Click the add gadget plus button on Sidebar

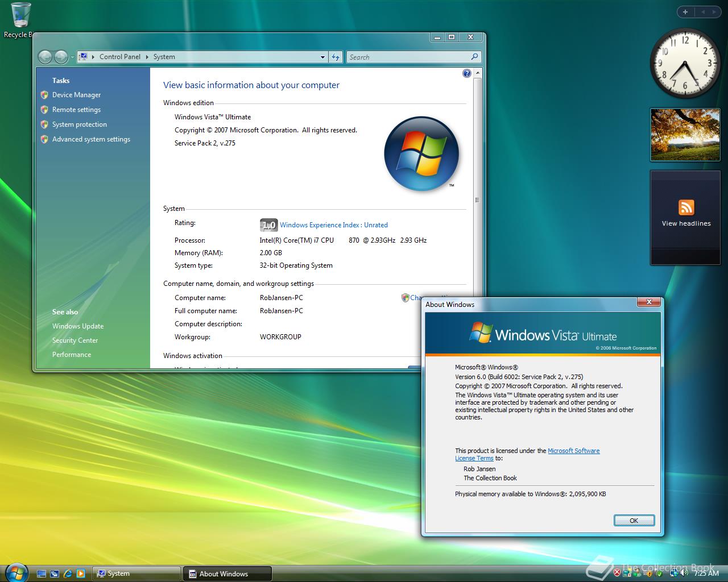point(685,12)
